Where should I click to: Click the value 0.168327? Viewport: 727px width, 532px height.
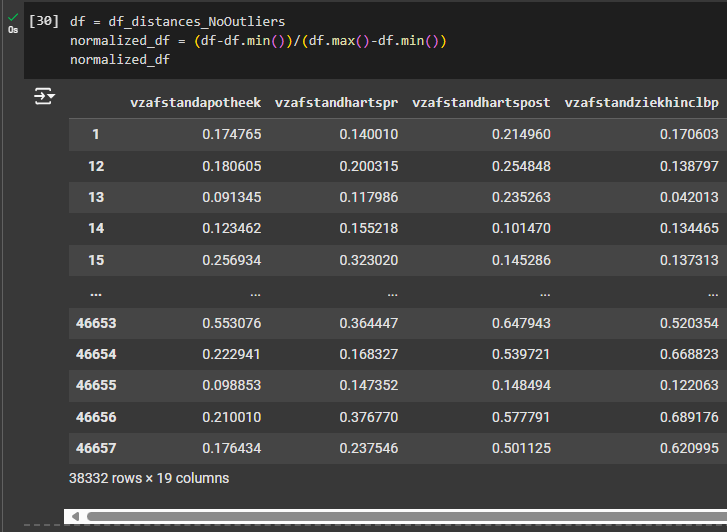(369, 354)
